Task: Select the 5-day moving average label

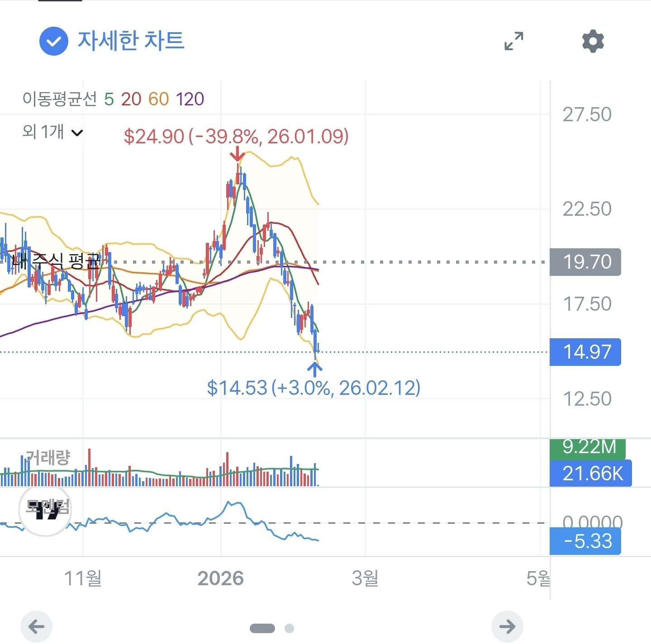Action: [109, 99]
